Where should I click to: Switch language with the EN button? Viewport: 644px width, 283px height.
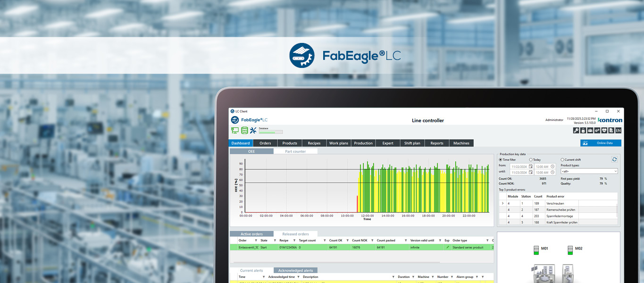[x=618, y=131]
